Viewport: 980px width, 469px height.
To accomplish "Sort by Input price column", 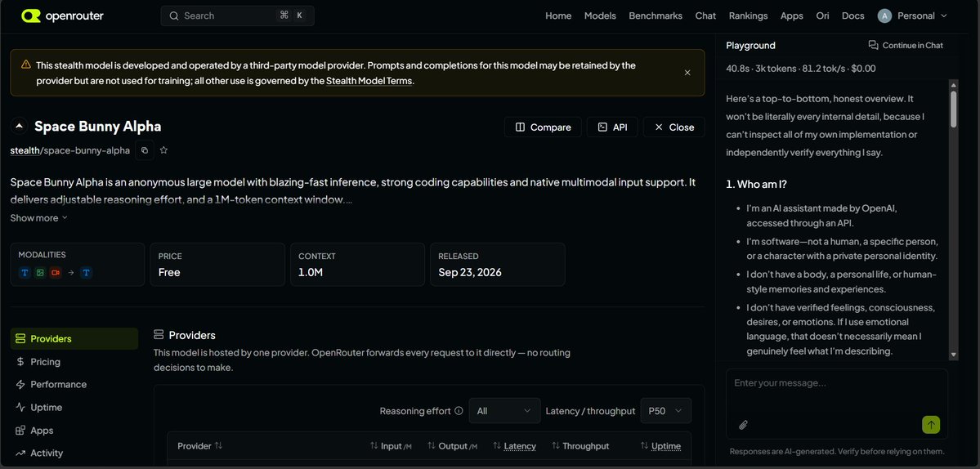I will click(x=391, y=446).
